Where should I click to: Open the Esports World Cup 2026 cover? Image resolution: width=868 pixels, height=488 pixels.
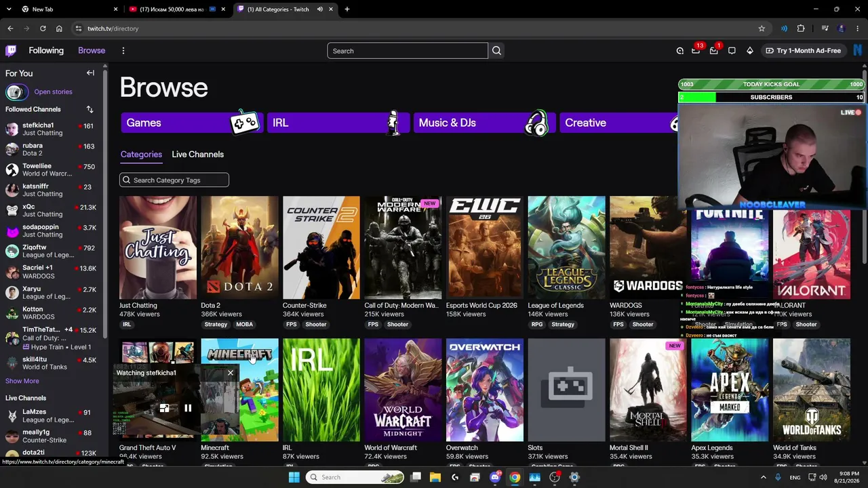click(x=485, y=248)
